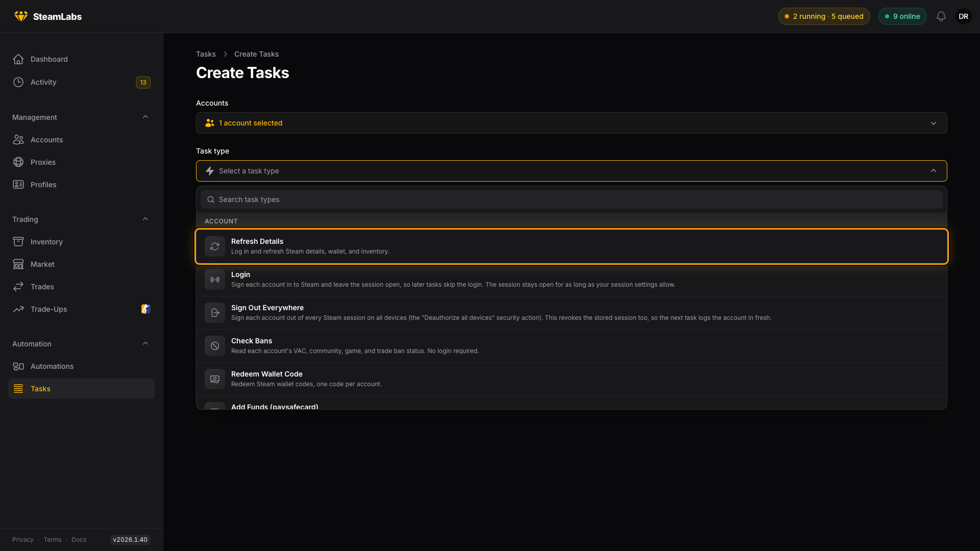
Task: Open the Docs link in footer
Action: point(79,540)
